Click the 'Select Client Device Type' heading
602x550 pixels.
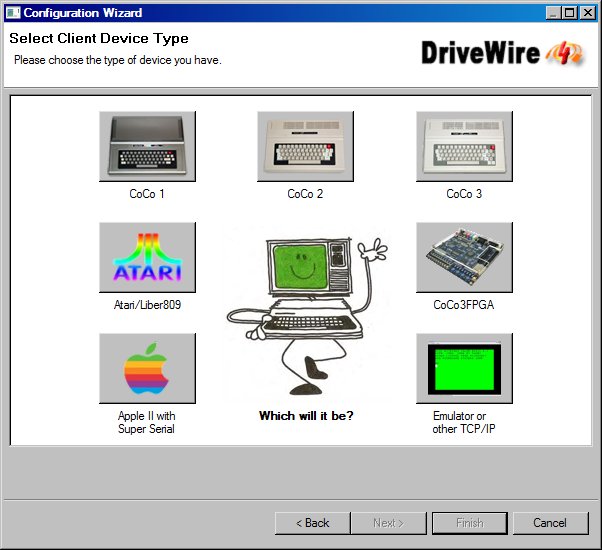point(99,38)
